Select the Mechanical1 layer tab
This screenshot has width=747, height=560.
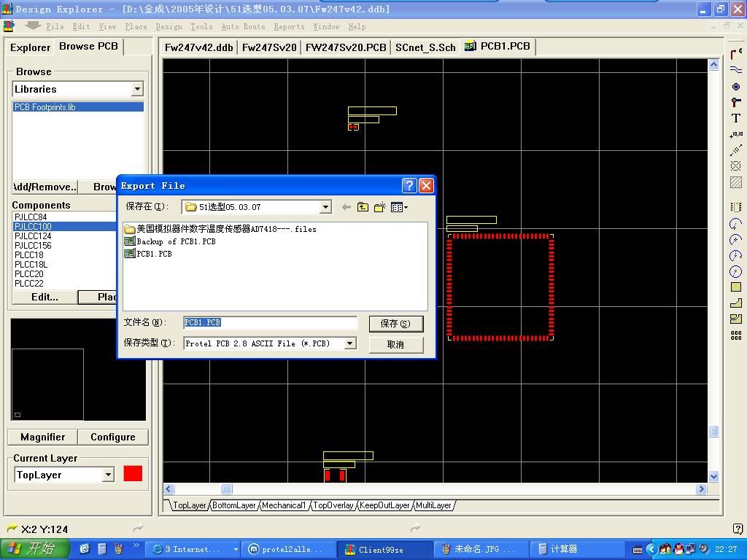pos(284,505)
